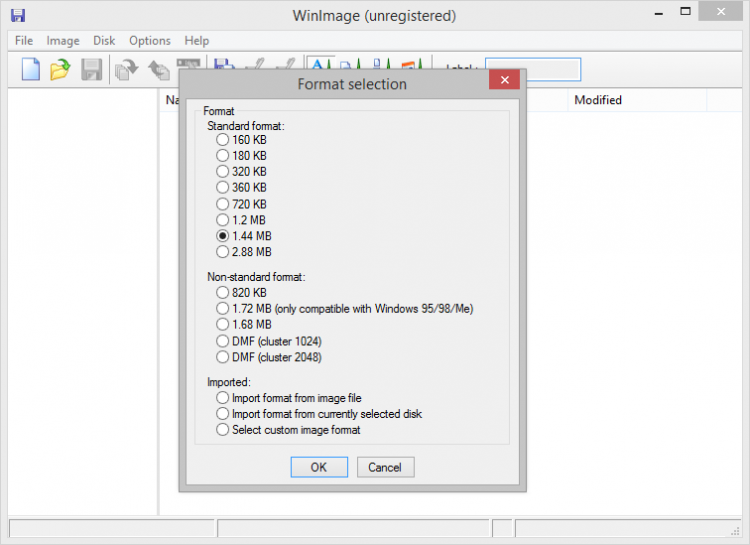Minimize the WinImage window
The image size is (750, 545).
tap(659, 13)
